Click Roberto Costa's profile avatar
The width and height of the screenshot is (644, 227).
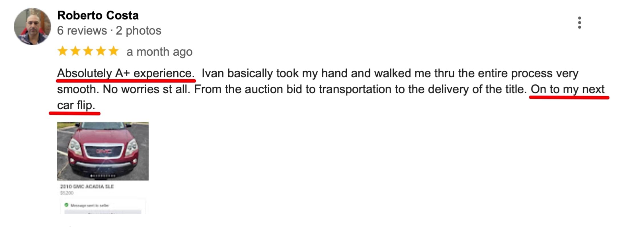pos(32,27)
